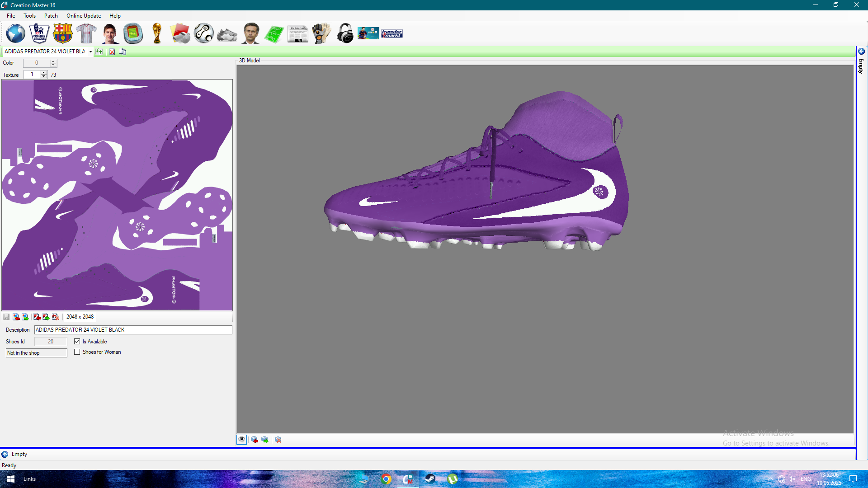The width and height of the screenshot is (868, 488).
Task: Click the copy shoe pages icon
Action: point(123,52)
